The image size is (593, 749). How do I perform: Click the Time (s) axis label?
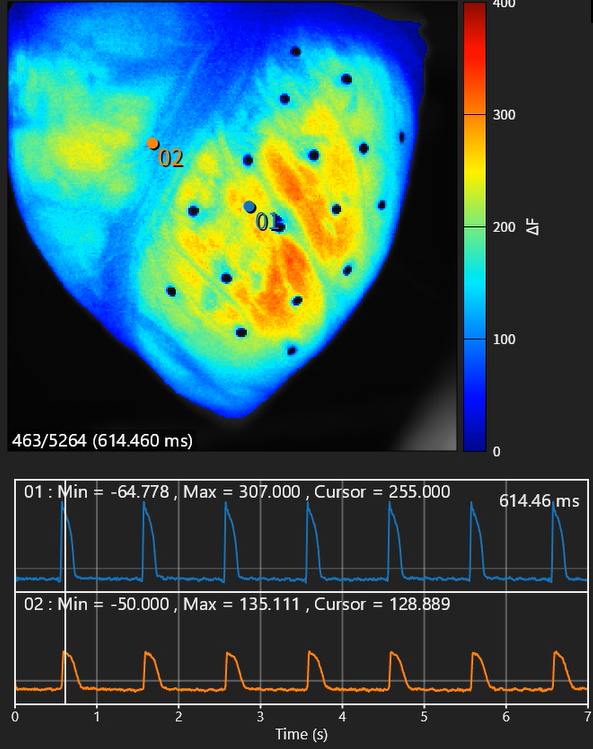click(302, 734)
